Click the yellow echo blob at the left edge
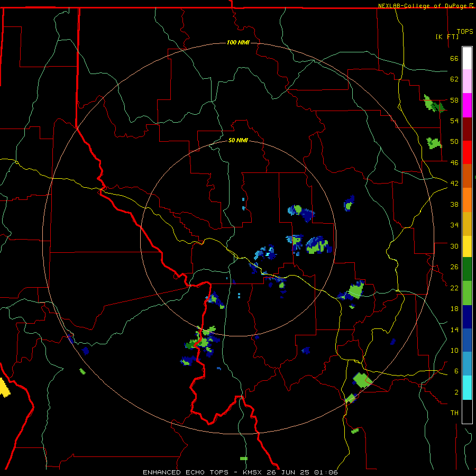The image size is (476, 476). (4, 388)
